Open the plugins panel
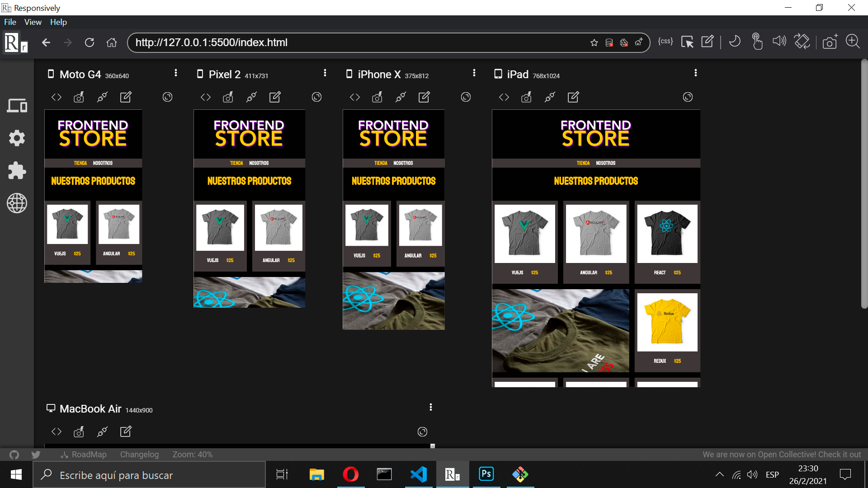Viewport: 868px width, 488px height. (x=17, y=170)
